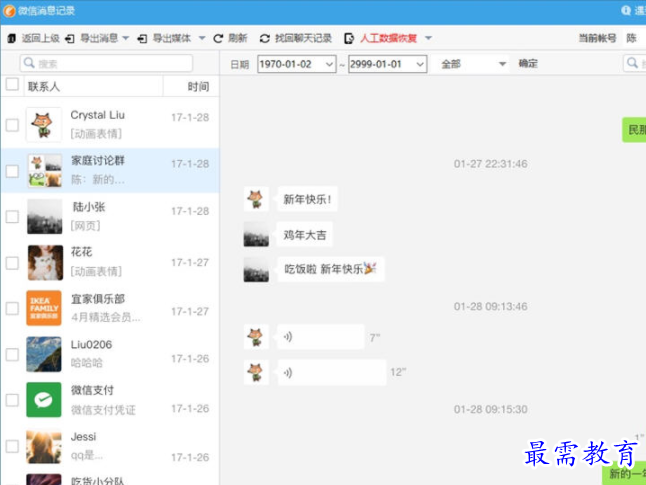
Task: Click the info icon in title bar
Action: 626,10
